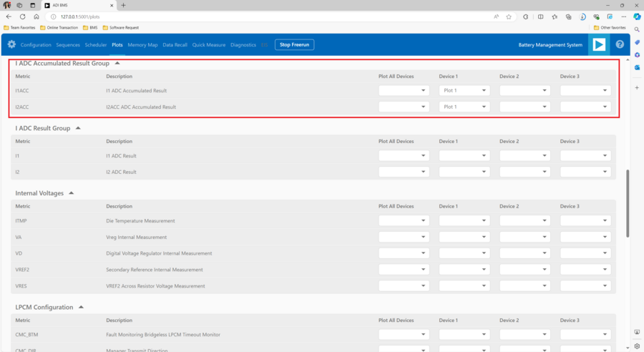Click the Analog Devices play logo icon
Image resolution: width=644 pixels, height=352 pixels.
click(598, 44)
